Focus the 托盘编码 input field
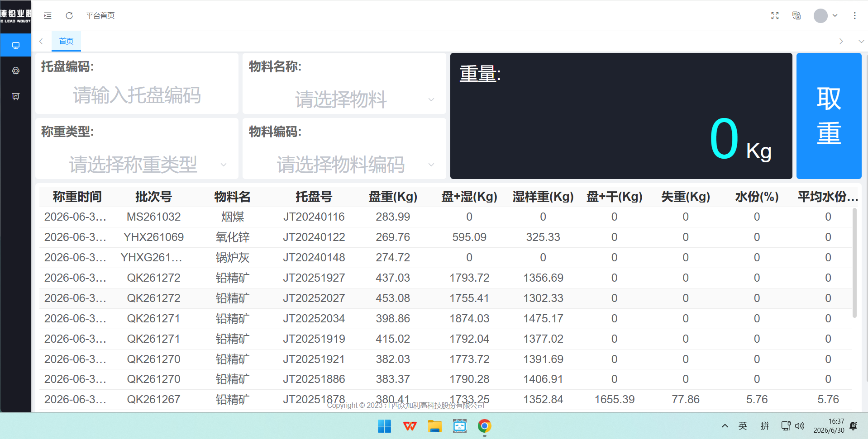868x439 pixels. [x=137, y=95]
